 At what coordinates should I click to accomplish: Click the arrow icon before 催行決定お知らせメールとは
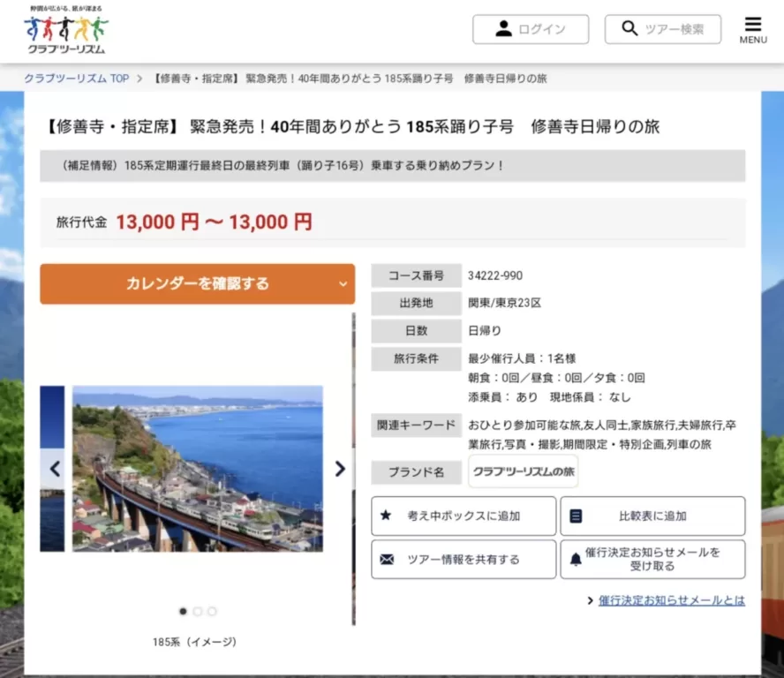point(591,600)
